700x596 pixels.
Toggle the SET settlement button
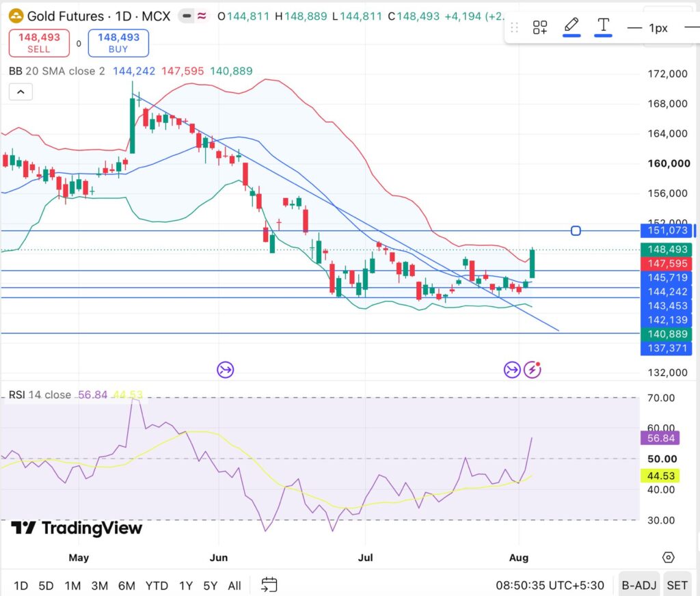point(677,585)
